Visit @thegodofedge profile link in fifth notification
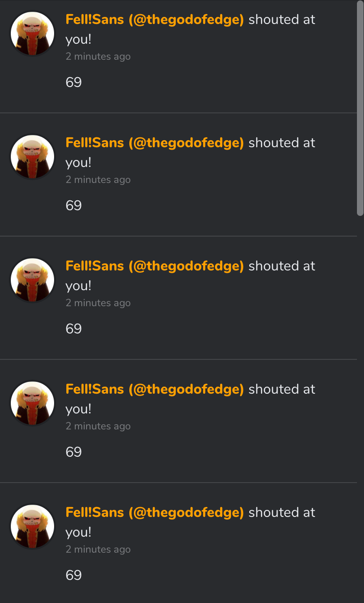Screen dimensions: 364x603 155,513
